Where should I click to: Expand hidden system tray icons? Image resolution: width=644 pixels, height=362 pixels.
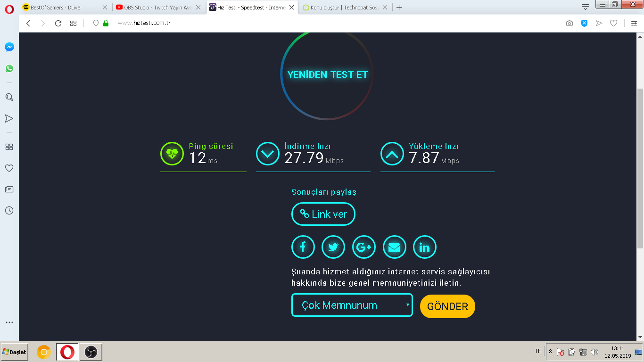[x=550, y=352]
